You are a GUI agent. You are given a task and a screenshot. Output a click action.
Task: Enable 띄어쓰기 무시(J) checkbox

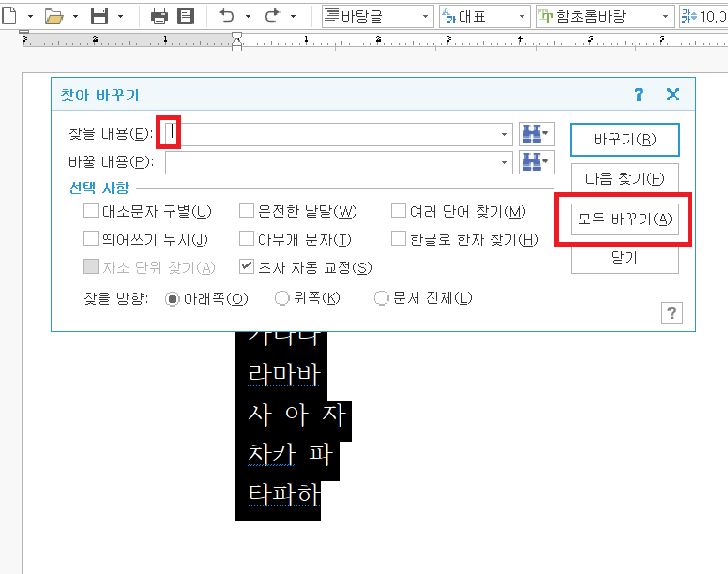pyautogui.click(x=91, y=239)
